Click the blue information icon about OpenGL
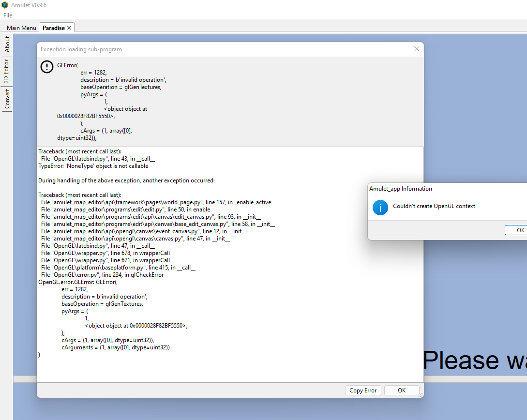Image resolution: width=527 pixels, height=420 pixels. [x=380, y=207]
